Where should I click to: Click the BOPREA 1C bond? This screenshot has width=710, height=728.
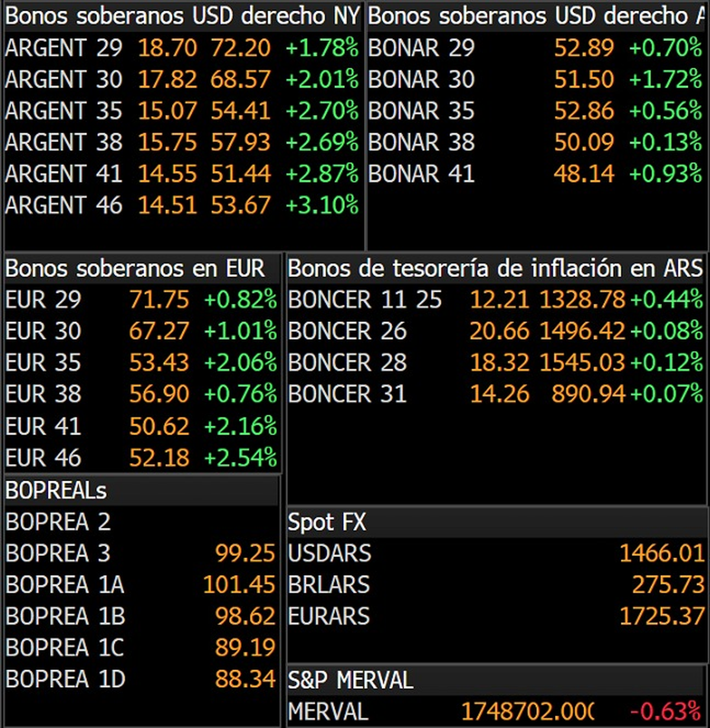pos(65,648)
